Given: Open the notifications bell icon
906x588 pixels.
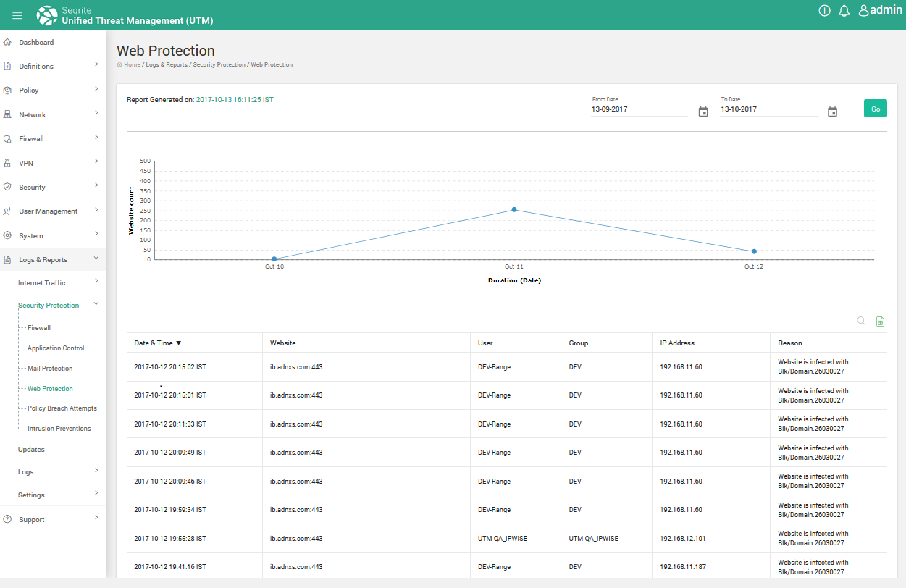Looking at the screenshot, I should 844,11.
